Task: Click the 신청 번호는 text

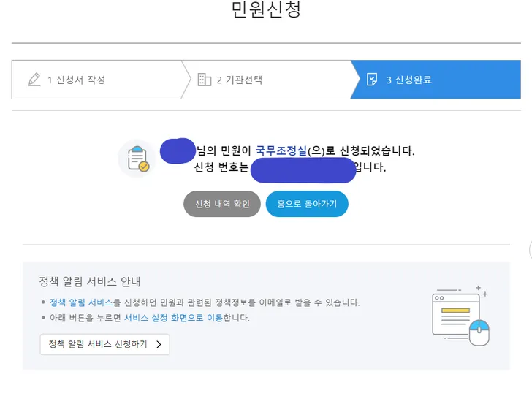Action: [x=221, y=167]
